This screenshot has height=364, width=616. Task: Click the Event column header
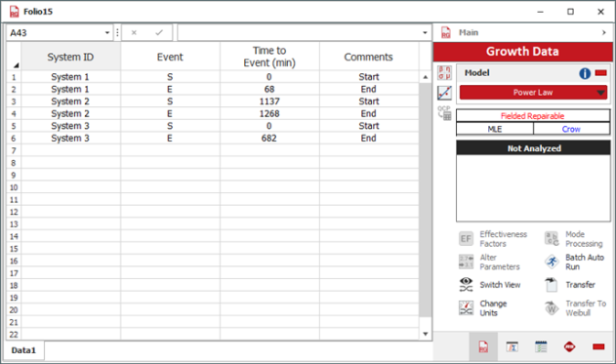(x=170, y=57)
